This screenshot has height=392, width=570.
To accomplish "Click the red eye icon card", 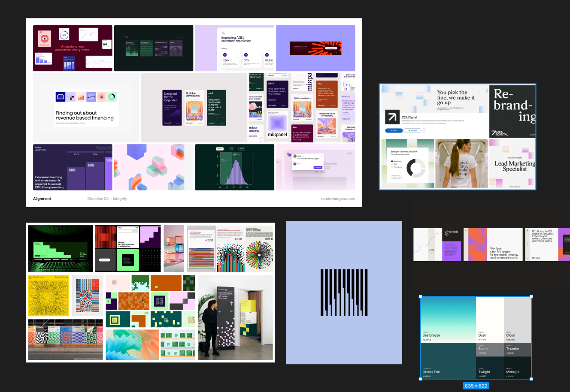I will [x=45, y=39].
